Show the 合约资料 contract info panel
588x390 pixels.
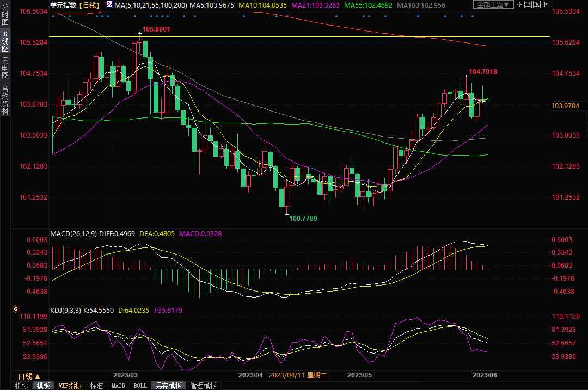pos(5,100)
